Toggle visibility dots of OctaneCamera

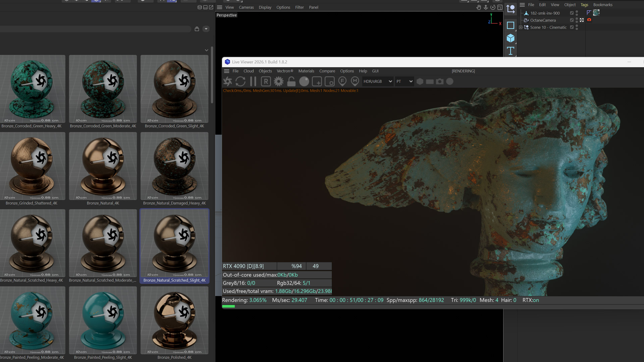click(x=577, y=20)
